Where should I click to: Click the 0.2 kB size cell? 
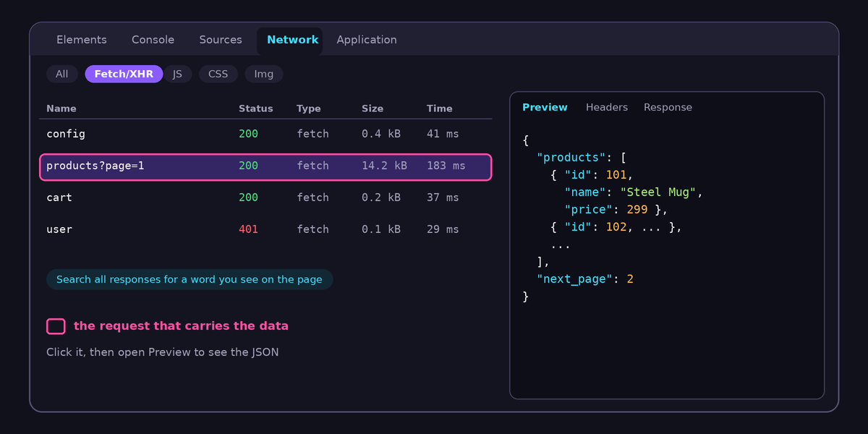pyautogui.click(x=381, y=197)
